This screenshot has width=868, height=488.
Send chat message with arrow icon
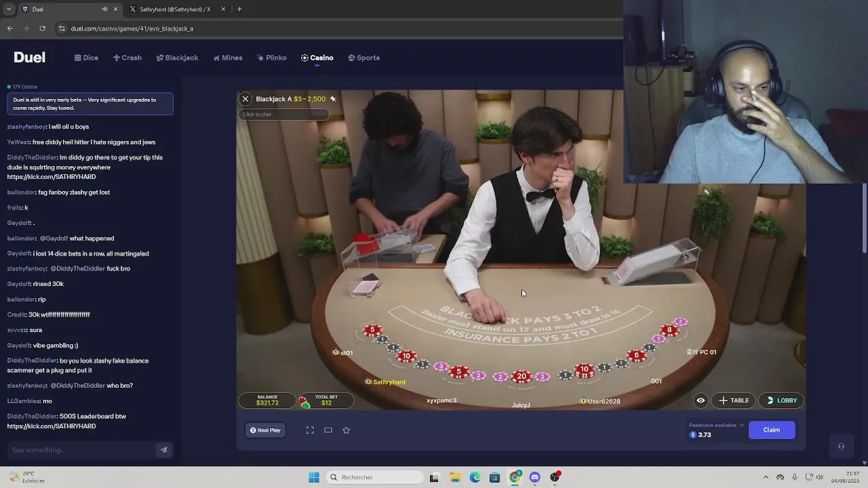pos(163,450)
